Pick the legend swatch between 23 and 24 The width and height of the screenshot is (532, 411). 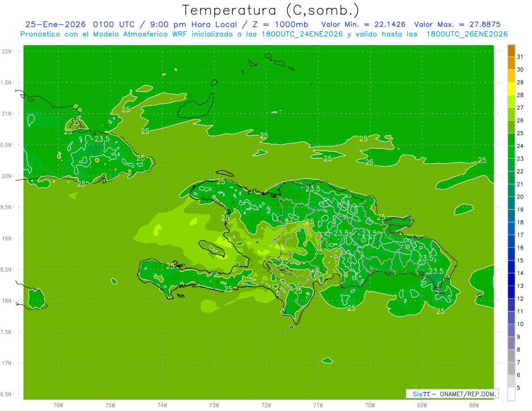coord(511,152)
